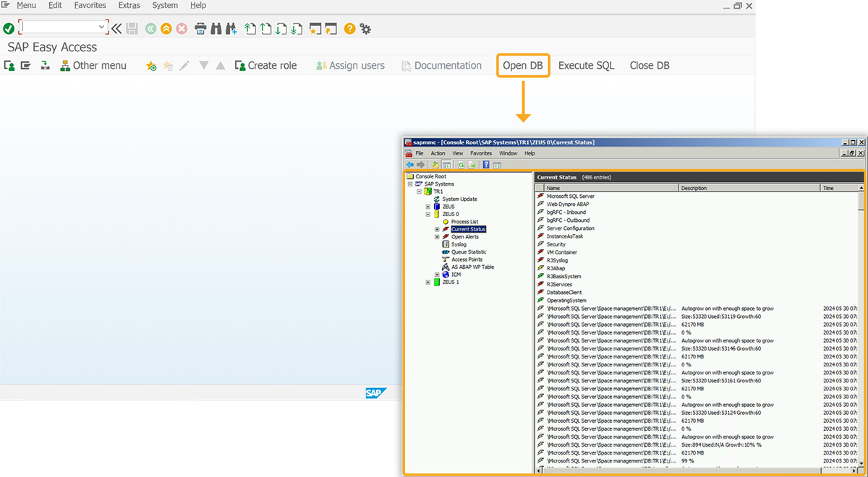This screenshot has width=868, height=477.
Task: Open the SAP Menu menu
Action: (x=26, y=6)
